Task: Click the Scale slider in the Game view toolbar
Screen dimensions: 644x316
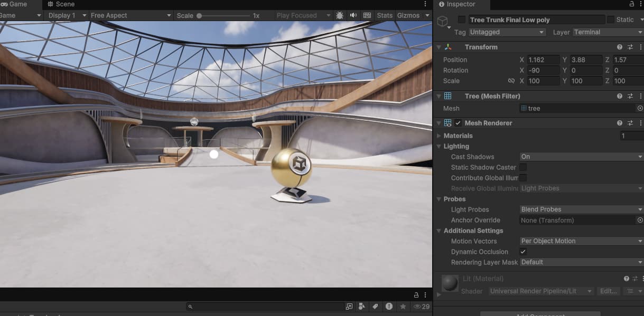Action: tap(200, 15)
